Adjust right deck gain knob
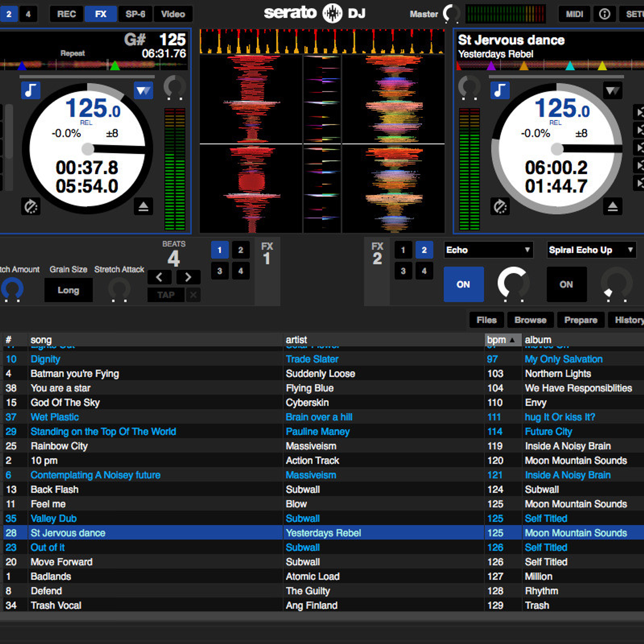 tap(470, 87)
